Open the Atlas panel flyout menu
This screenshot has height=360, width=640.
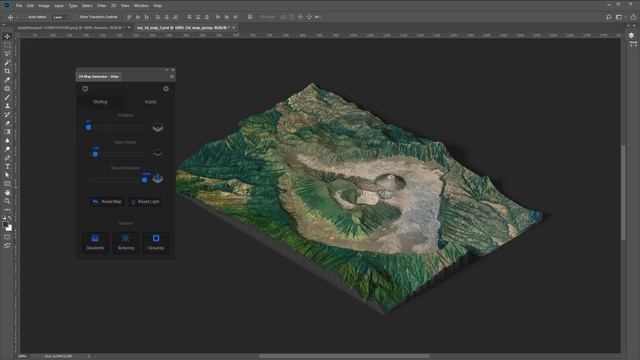click(171, 76)
